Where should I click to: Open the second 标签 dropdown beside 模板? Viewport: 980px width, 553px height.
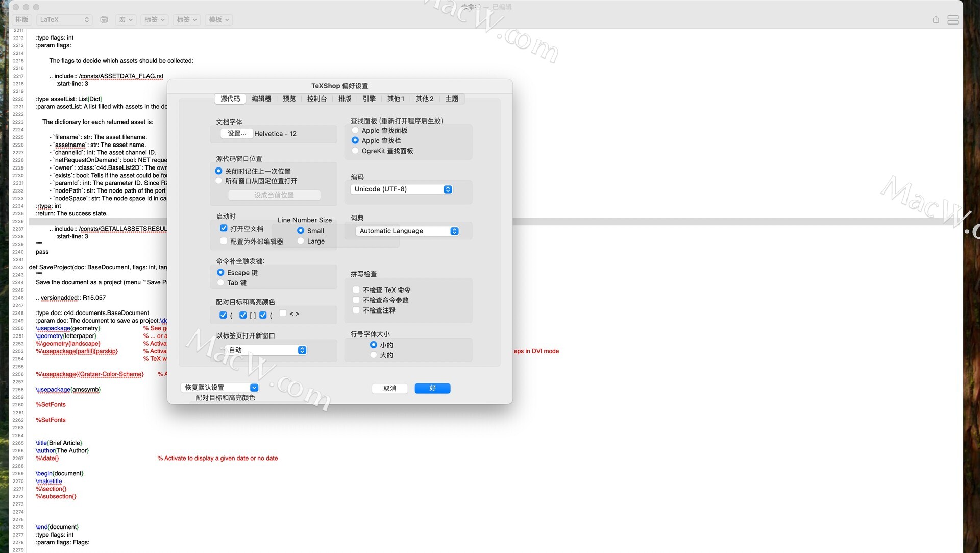pos(186,20)
